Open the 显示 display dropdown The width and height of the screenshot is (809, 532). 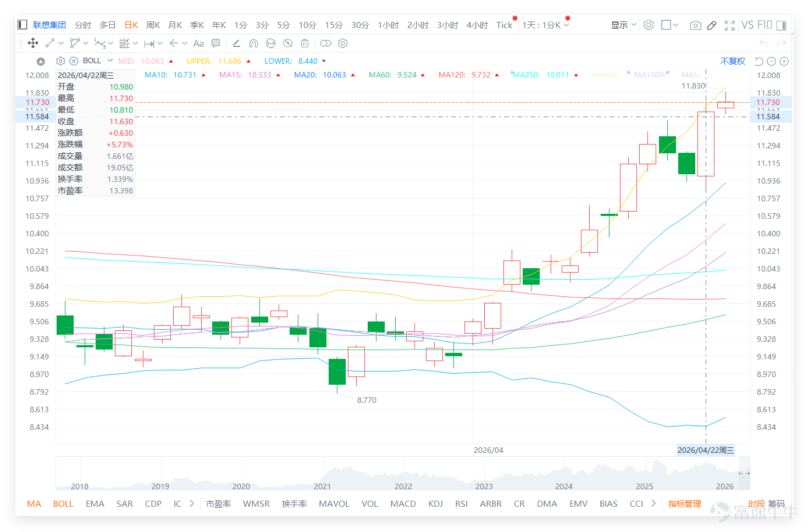(624, 25)
